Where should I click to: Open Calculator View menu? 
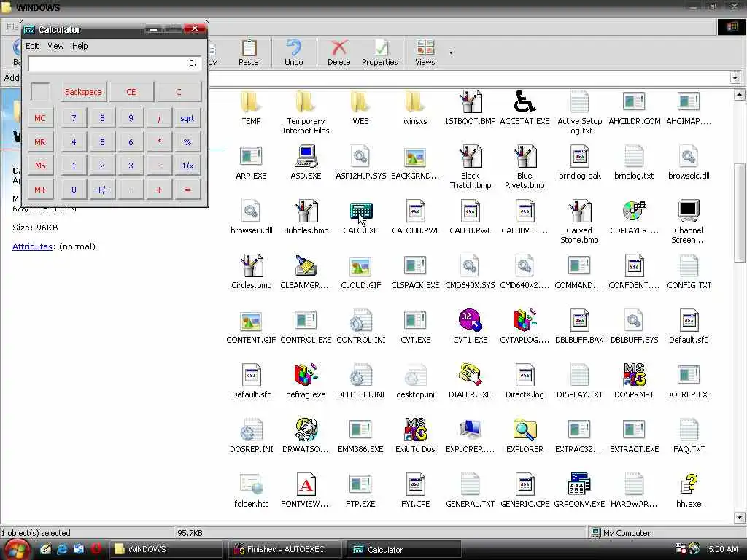click(x=55, y=46)
